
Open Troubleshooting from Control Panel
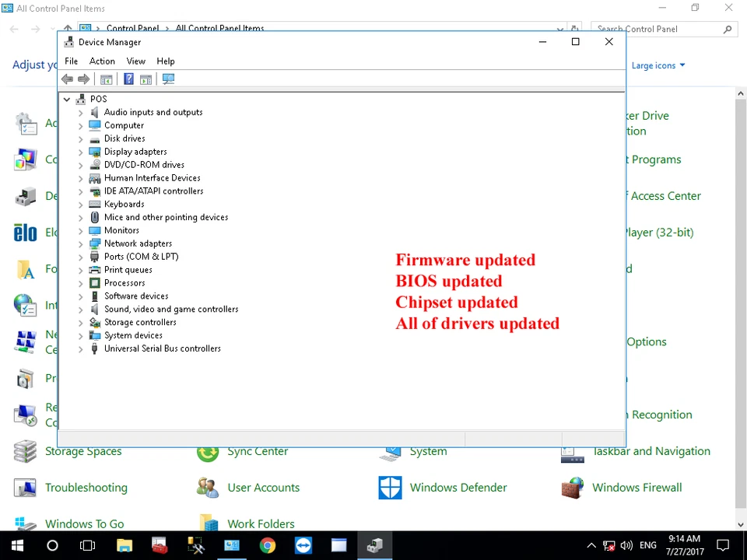pos(86,488)
